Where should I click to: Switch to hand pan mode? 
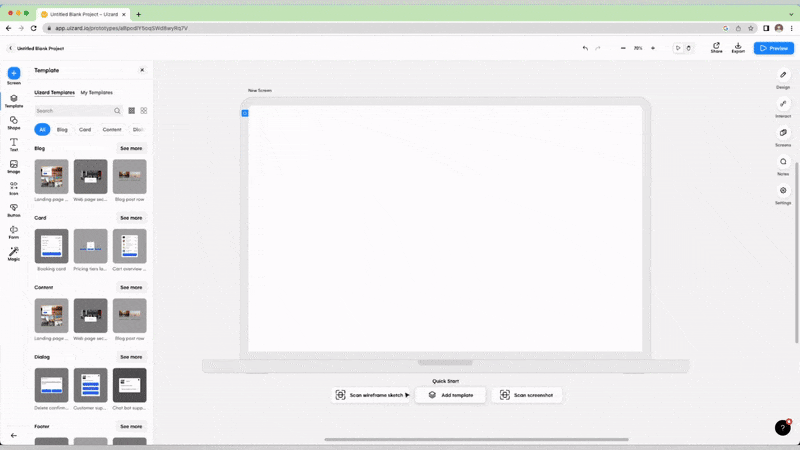pyautogui.click(x=688, y=48)
